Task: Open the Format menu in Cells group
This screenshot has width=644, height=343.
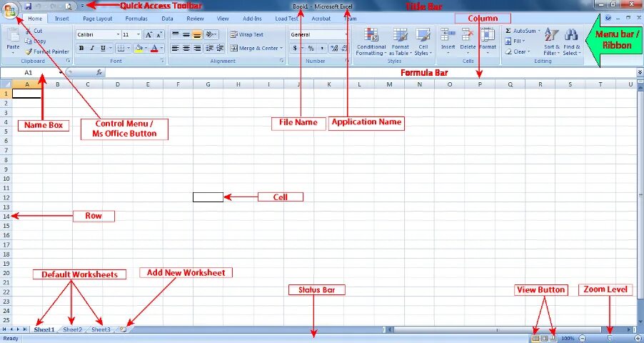Action: point(488,41)
